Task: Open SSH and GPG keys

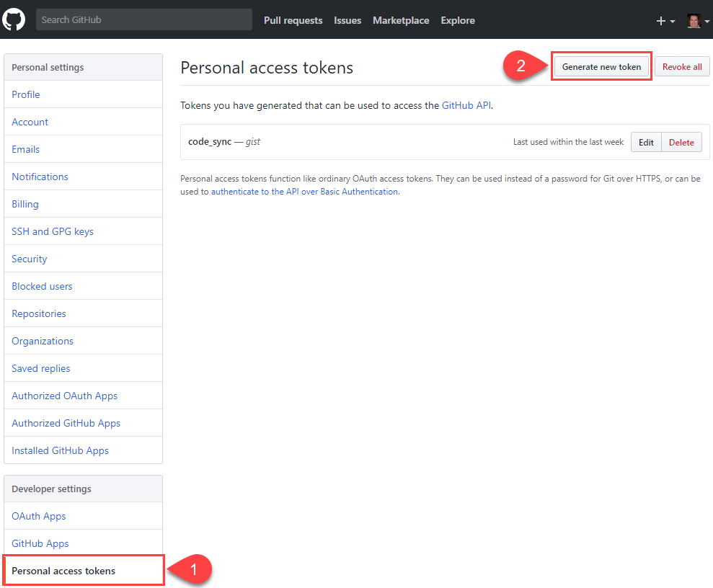Action: click(83, 231)
